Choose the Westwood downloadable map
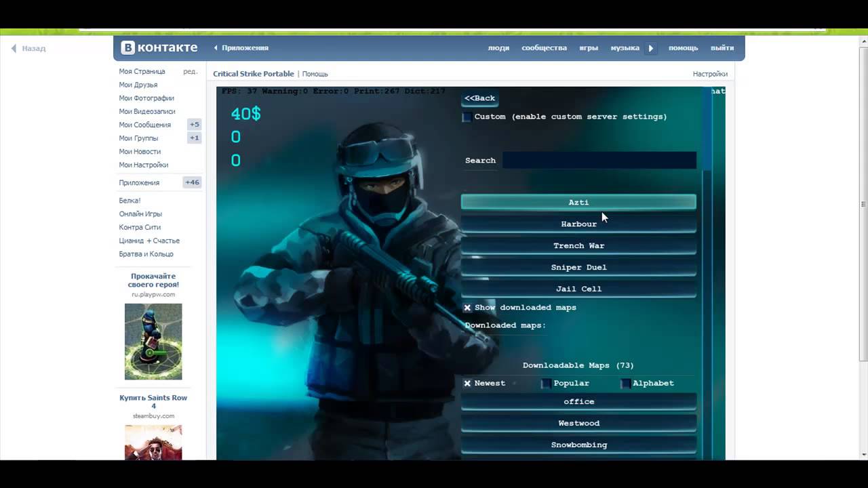The width and height of the screenshot is (868, 488). coord(578,423)
